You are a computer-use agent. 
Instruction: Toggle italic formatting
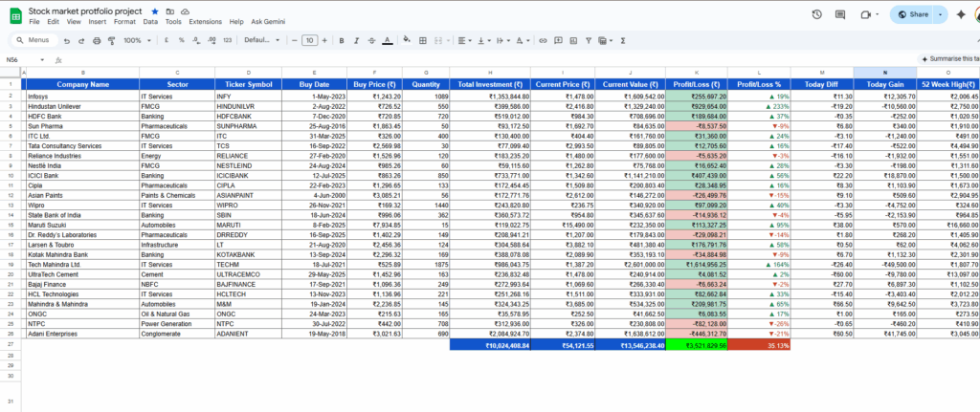(x=354, y=40)
